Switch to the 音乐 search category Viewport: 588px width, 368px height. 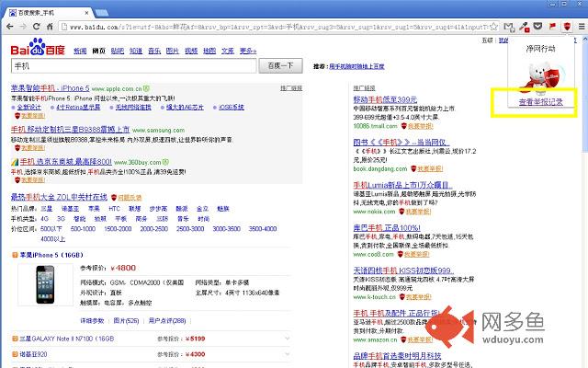154,51
